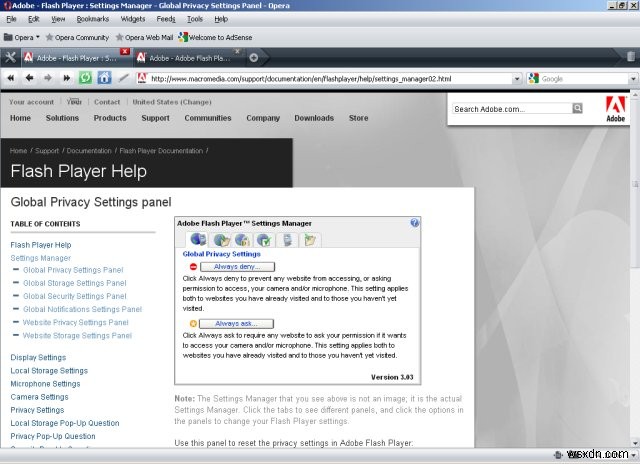This screenshot has height=464, width=640.
Task: Click Your account link
Action: point(31,102)
